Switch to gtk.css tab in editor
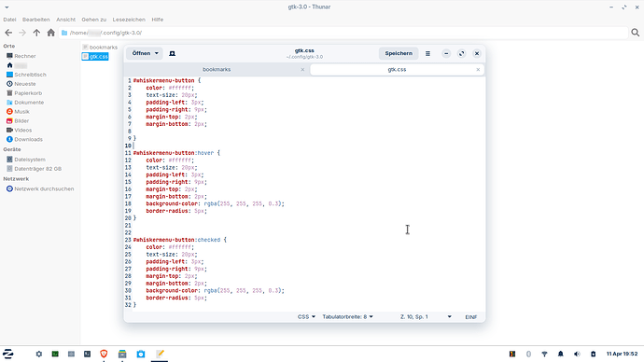Viewport: 644px width, 362px height. pos(397,69)
